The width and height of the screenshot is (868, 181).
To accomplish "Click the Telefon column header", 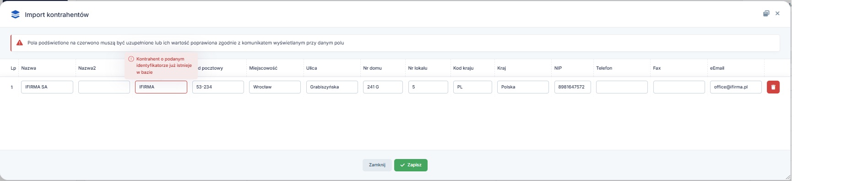I will pos(604,68).
